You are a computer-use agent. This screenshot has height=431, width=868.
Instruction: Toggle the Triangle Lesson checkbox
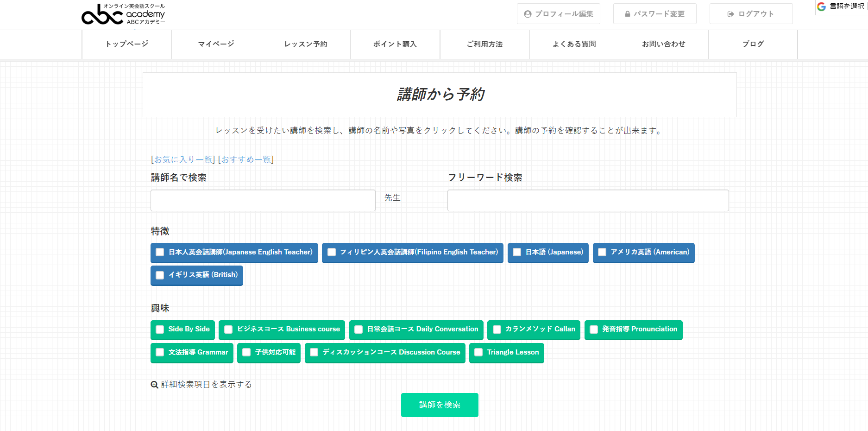(478, 352)
